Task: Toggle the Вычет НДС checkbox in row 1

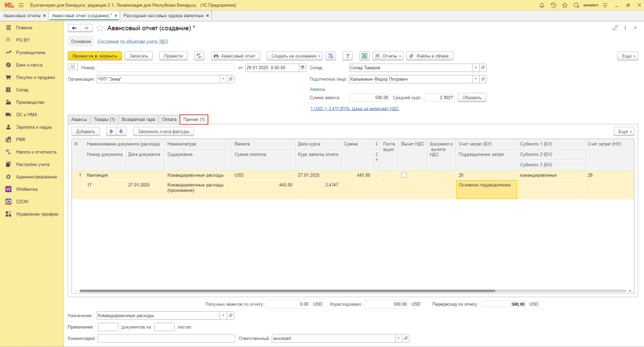Action: click(404, 175)
